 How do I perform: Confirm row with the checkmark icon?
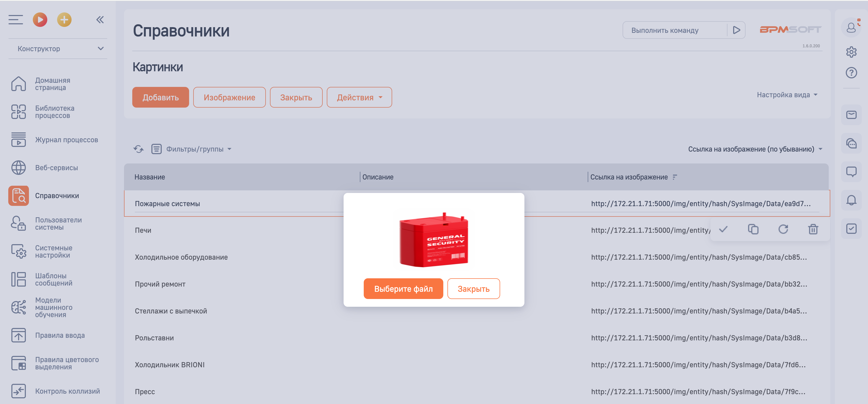(723, 229)
